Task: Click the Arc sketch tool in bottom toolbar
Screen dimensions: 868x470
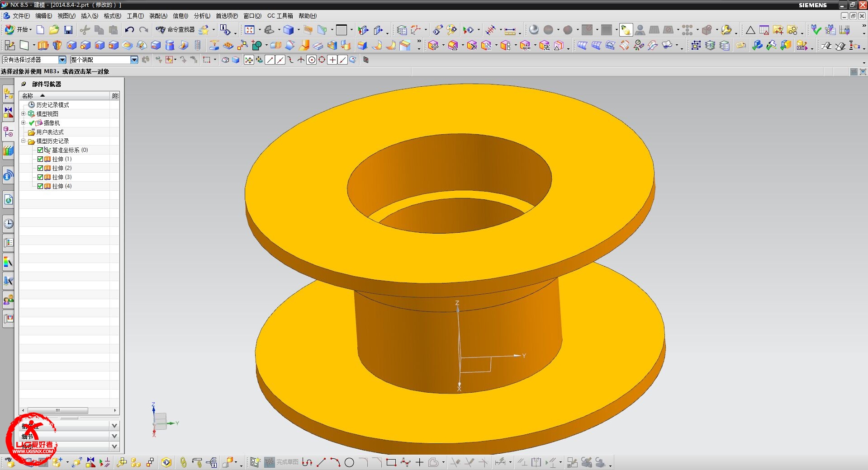Action: click(x=335, y=462)
